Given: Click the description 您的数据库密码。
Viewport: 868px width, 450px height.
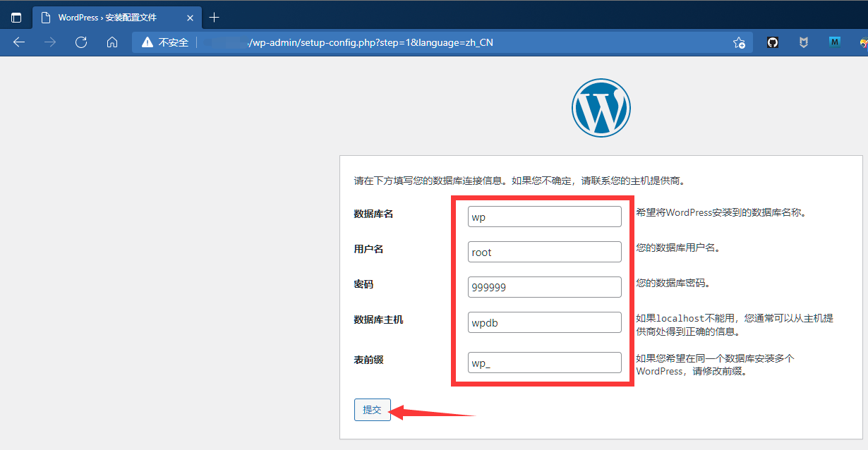Looking at the screenshot, I should point(673,284).
